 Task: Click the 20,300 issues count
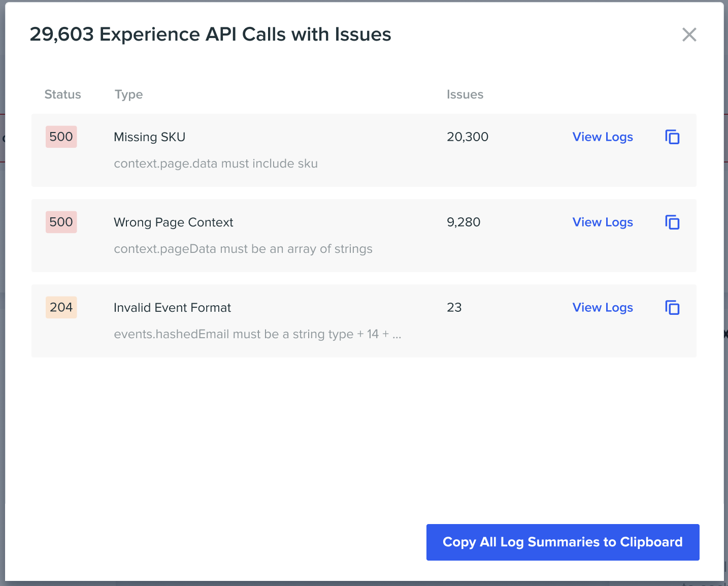pyautogui.click(x=468, y=137)
